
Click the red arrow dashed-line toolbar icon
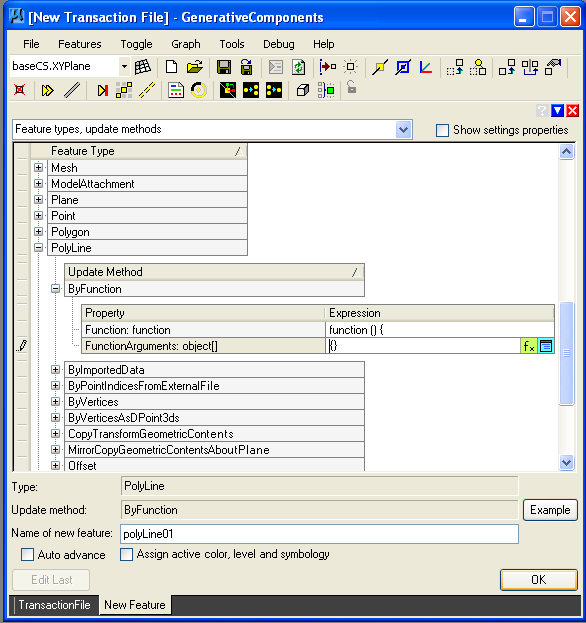point(328,67)
